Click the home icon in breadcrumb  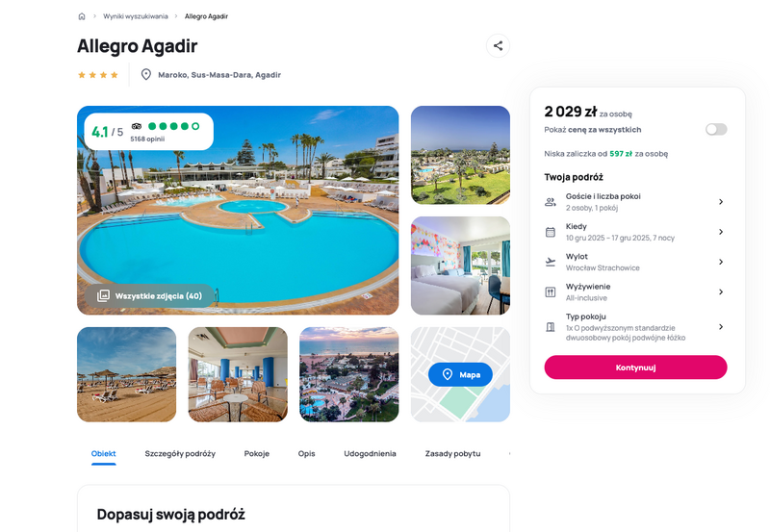coord(82,16)
